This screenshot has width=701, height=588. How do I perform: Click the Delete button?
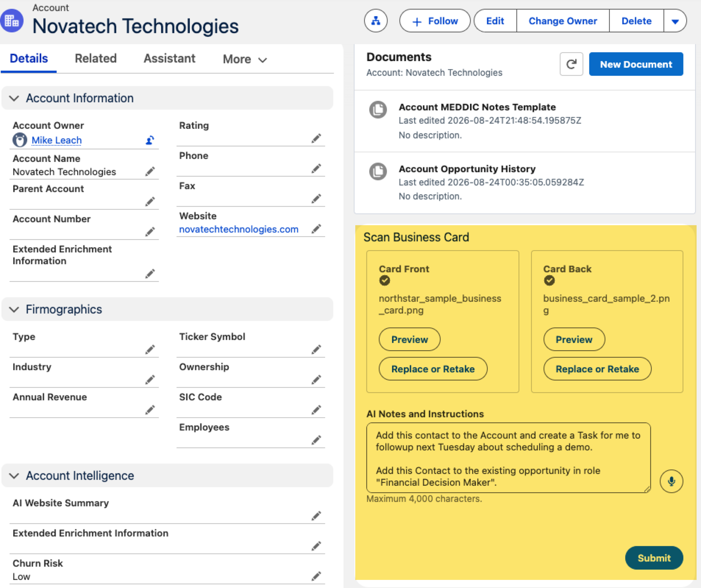coord(636,21)
